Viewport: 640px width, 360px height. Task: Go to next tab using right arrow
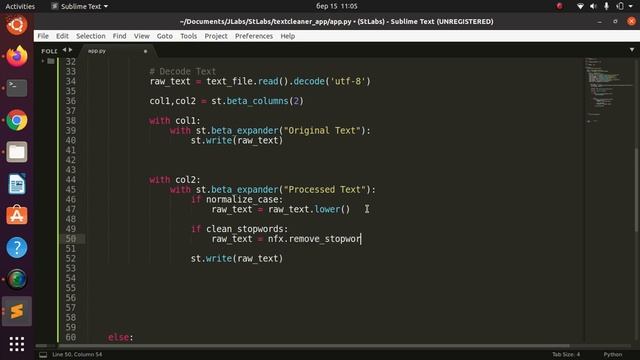click(x=71, y=50)
